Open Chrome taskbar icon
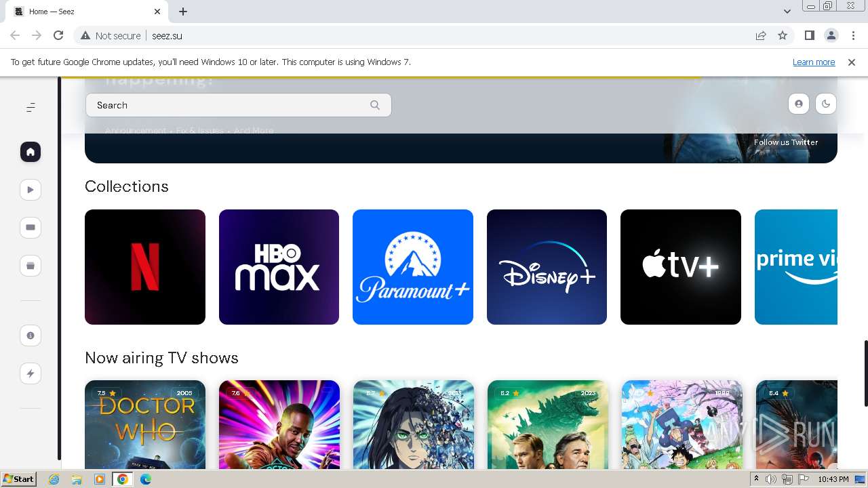Viewport: 868px width, 488px height. [x=123, y=479]
